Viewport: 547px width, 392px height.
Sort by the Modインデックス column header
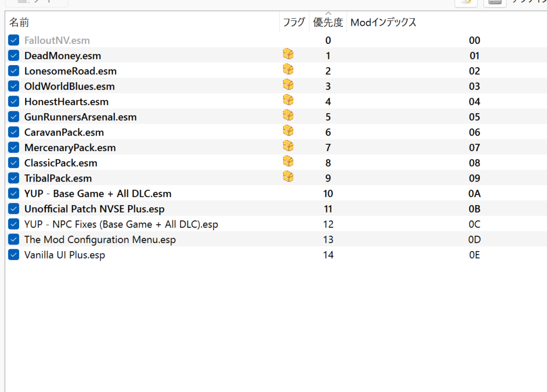[383, 22]
